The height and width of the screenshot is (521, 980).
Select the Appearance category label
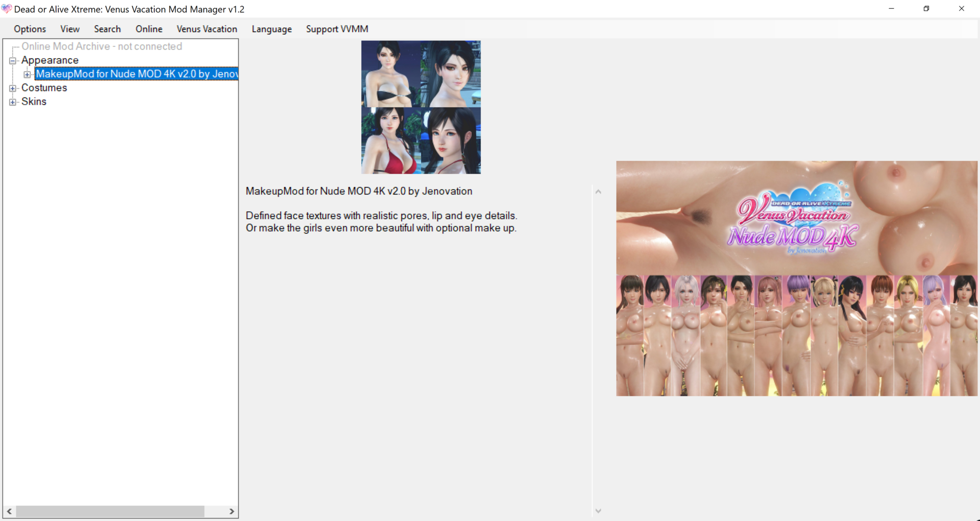pyautogui.click(x=50, y=60)
